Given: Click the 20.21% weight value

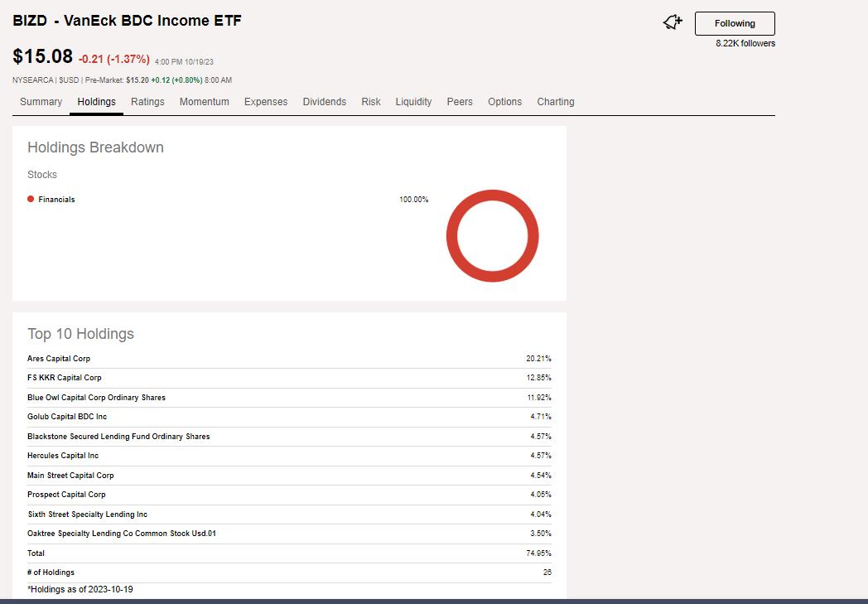Looking at the screenshot, I should click(x=538, y=358).
